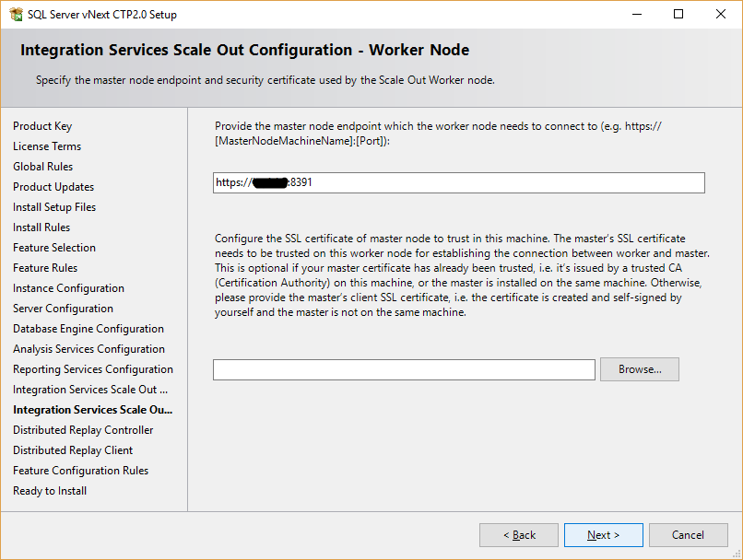
Task: Select Ready to Install step
Action: point(50,491)
